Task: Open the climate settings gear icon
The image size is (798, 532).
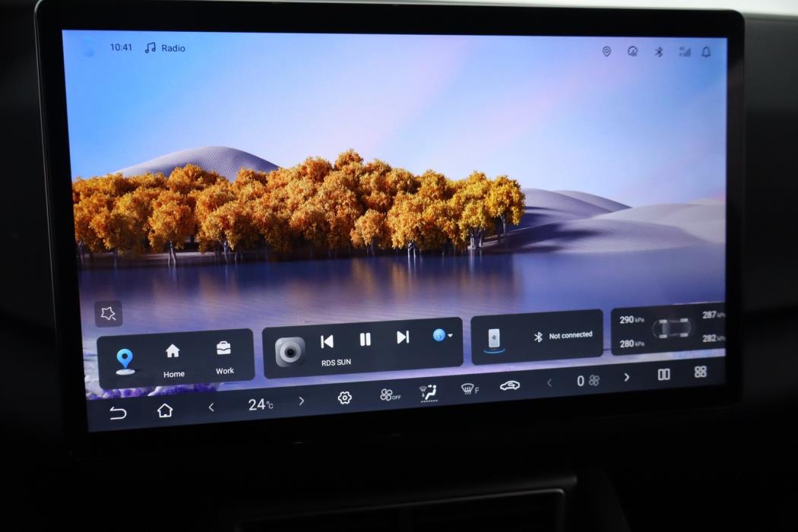Action: (344, 397)
